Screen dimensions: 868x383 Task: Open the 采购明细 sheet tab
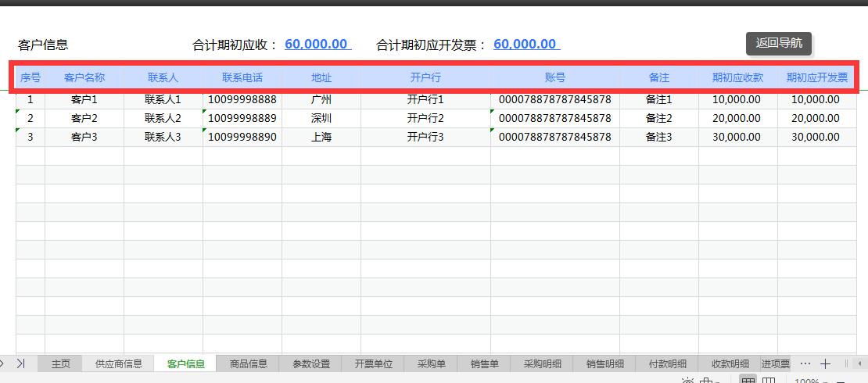coord(543,363)
